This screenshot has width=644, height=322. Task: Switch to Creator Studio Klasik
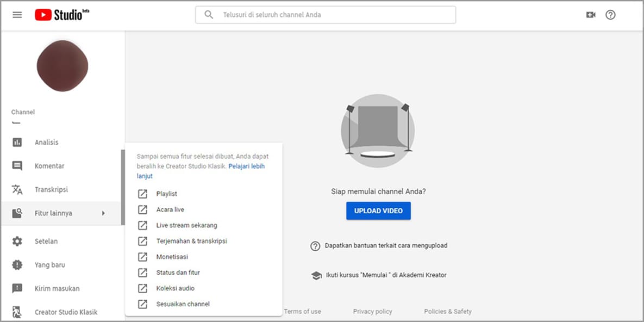tap(66, 312)
